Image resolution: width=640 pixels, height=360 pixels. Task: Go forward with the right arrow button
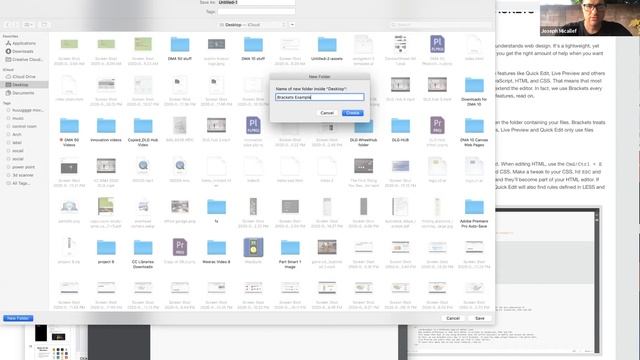tap(16, 25)
